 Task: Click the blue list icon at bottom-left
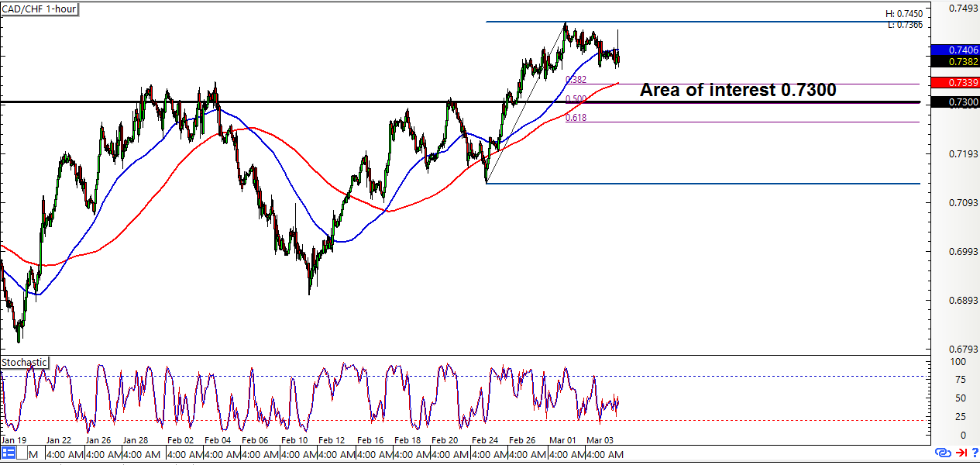click(x=9, y=454)
